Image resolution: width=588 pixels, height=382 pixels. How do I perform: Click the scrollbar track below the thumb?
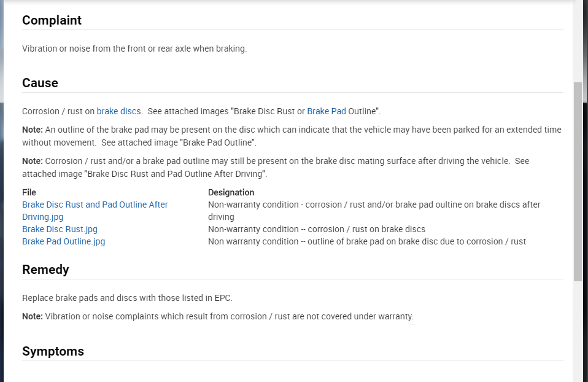[578, 332]
